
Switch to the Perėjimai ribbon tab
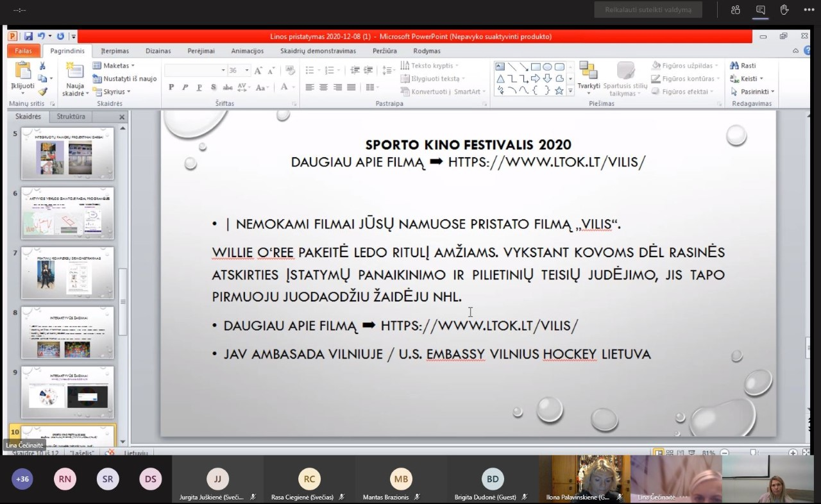click(x=201, y=51)
